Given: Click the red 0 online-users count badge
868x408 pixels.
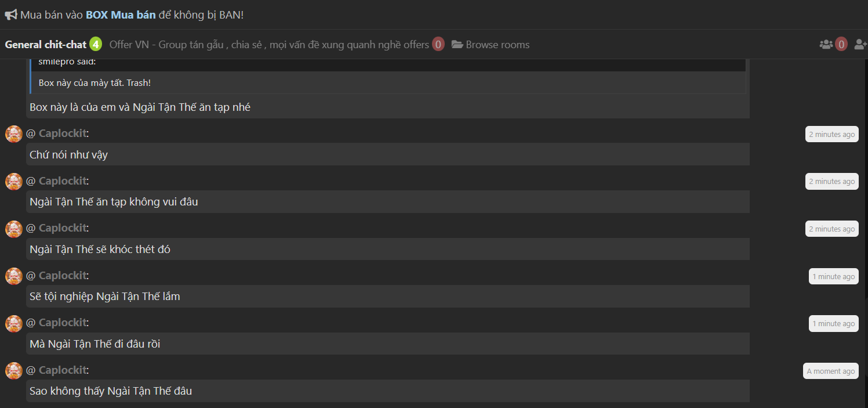Looking at the screenshot, I should (x=841, y=44).
